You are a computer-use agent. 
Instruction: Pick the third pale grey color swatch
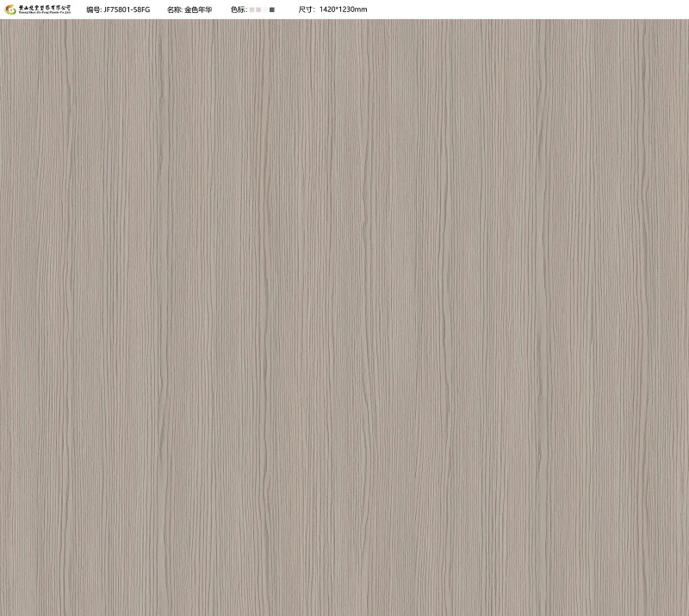click(x=264, y=9)
